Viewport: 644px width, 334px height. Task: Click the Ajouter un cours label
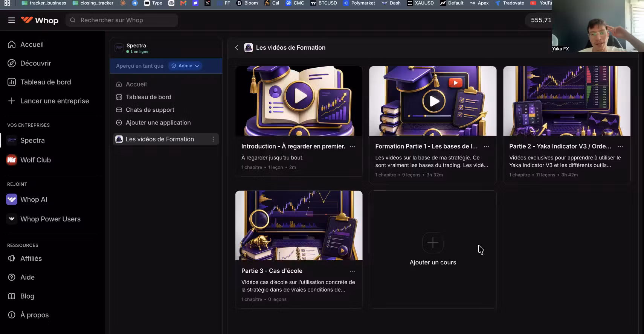(433, 263)
